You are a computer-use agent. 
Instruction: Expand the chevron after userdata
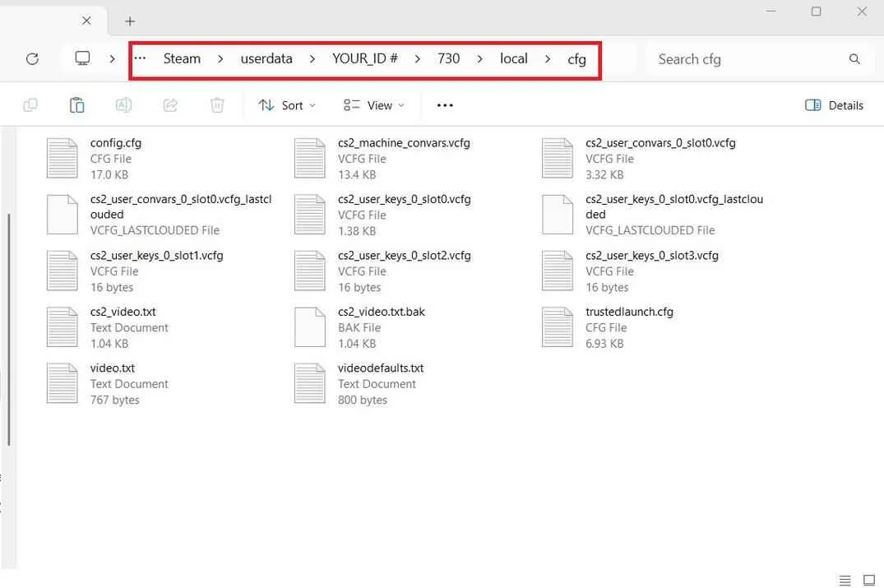point(312,58)
